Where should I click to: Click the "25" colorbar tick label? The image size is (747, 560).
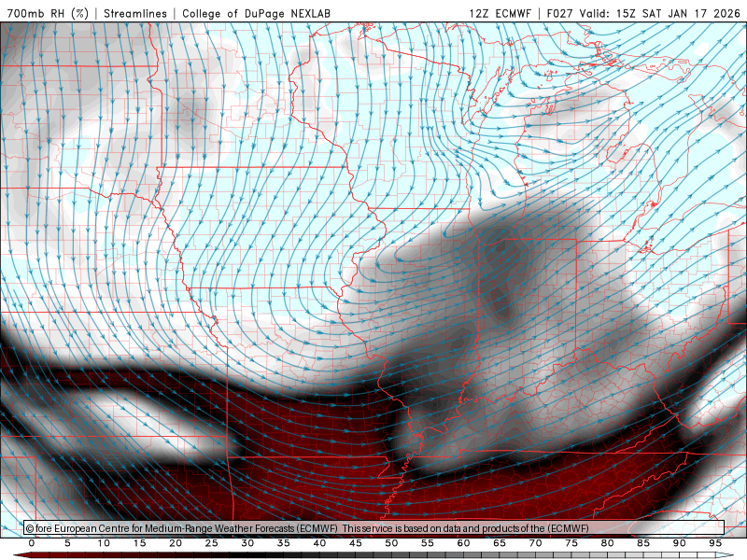coord(212,543)
